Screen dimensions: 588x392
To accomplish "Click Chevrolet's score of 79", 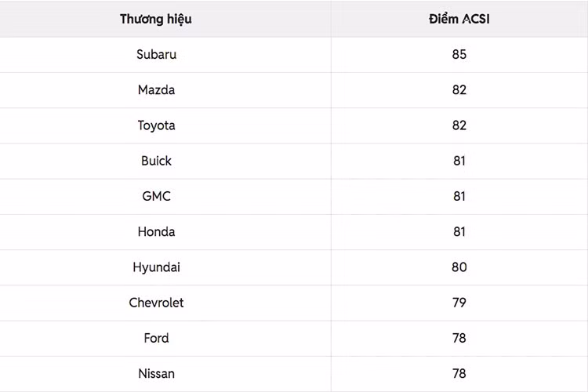I will (x=459, y=303).
